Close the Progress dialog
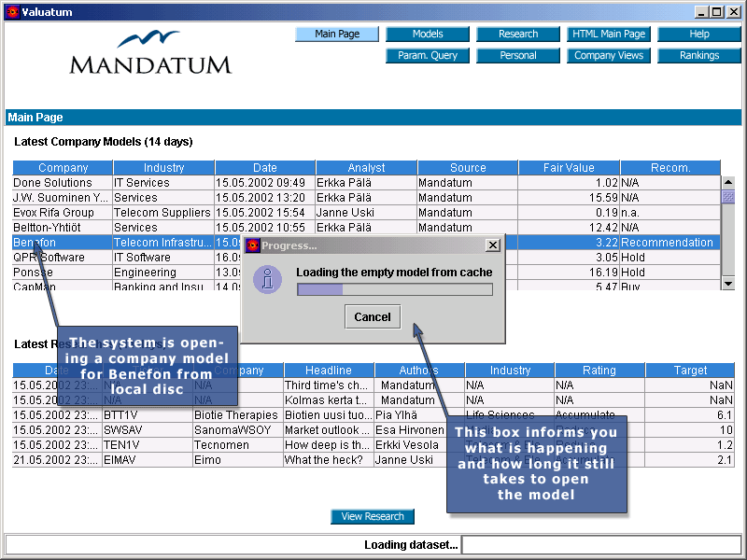Screen dimensions: 747x560 point(493,245)
